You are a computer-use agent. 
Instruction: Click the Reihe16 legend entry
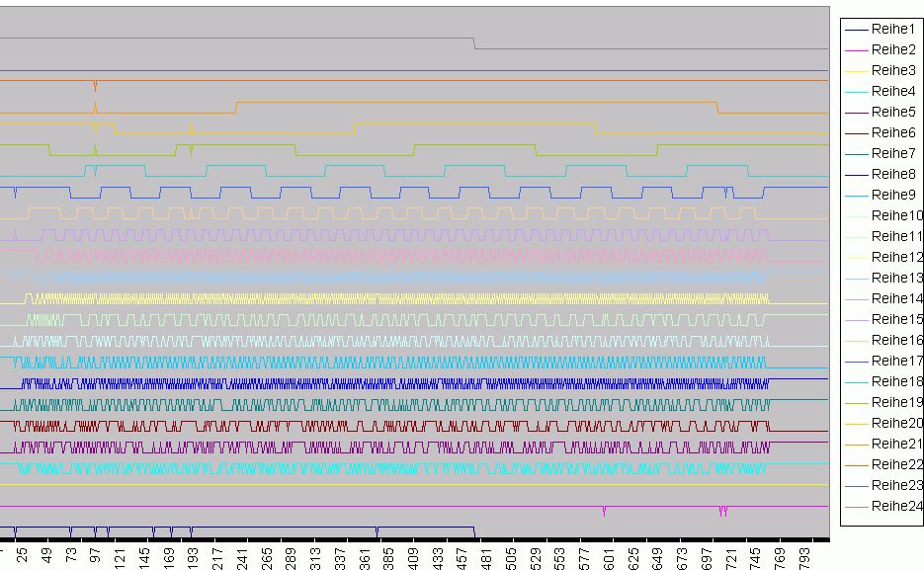click(883, 340)
